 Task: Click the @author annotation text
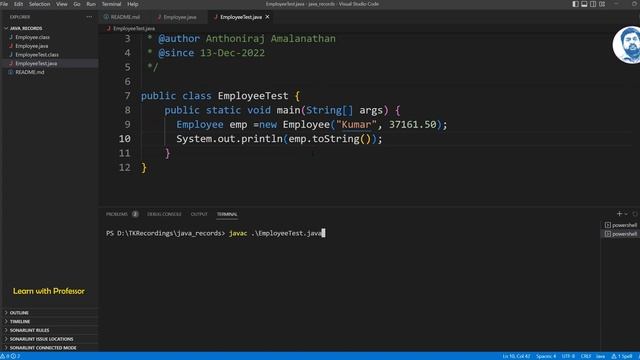[179, 39]
